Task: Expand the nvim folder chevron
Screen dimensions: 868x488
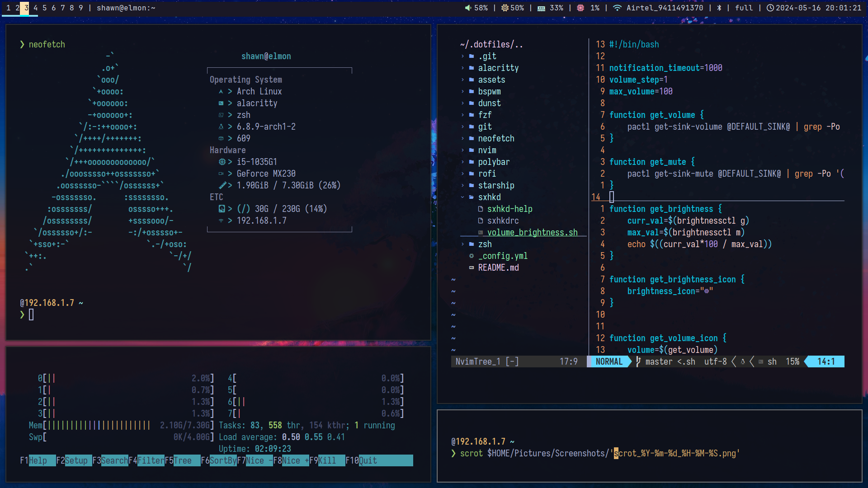Action: 462,150
